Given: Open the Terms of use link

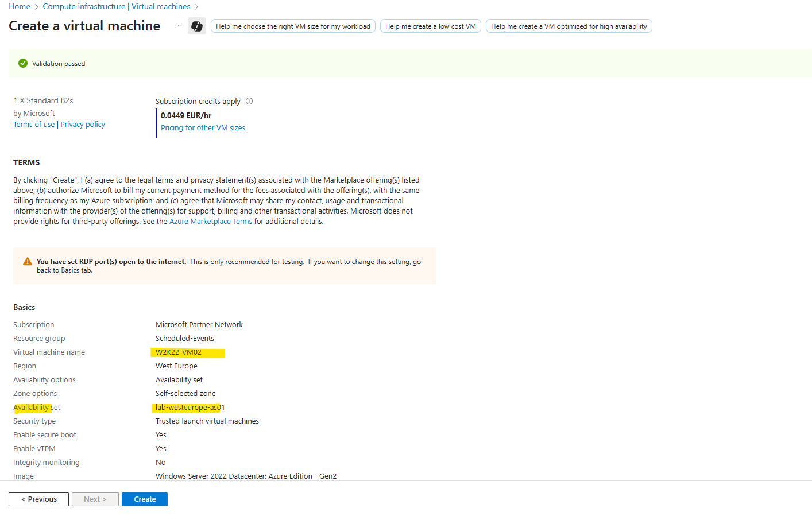Looking at the screenshot, I should click(34, 125).
